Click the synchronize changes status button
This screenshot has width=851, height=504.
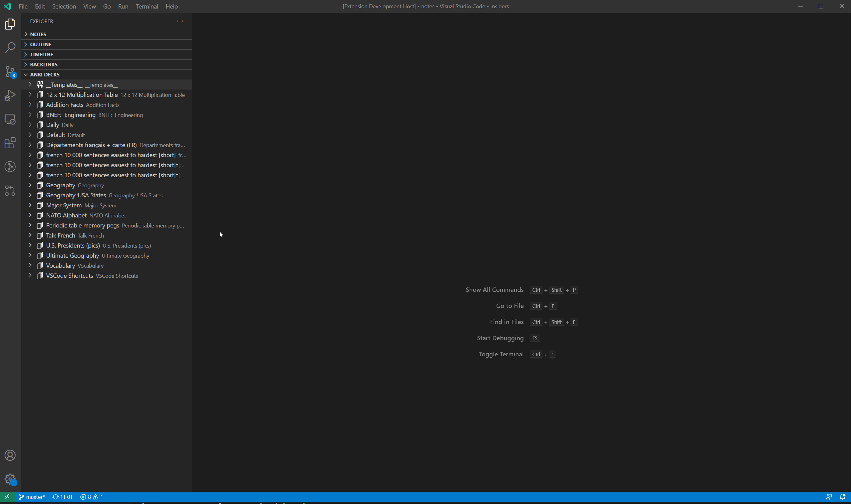click(62, 496)
